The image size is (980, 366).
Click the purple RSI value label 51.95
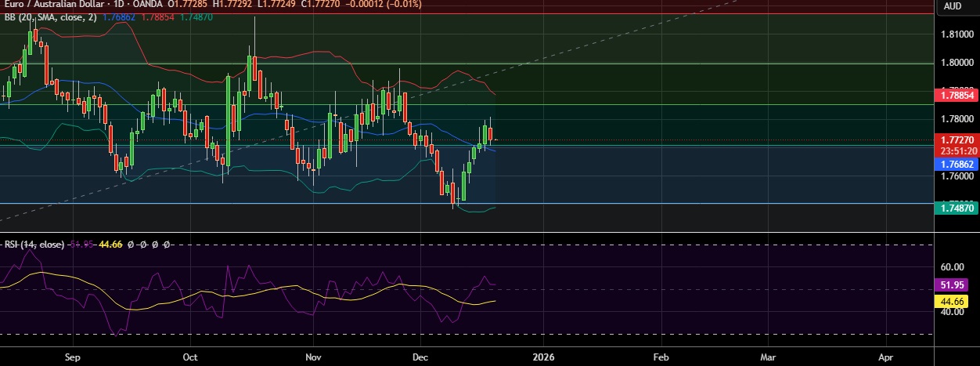tap(951, 286)
